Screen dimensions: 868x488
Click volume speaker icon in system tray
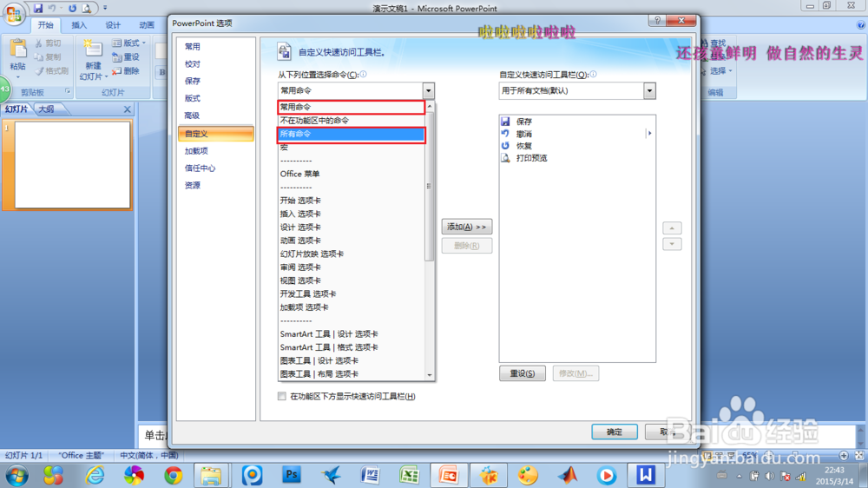tap(769, 476)
